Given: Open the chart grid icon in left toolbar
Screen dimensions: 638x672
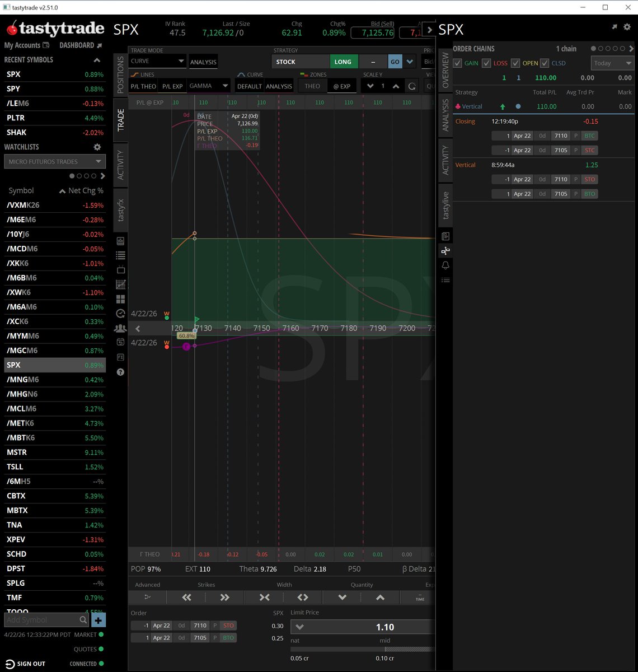Looking at the screenshot, I should 120,284.
